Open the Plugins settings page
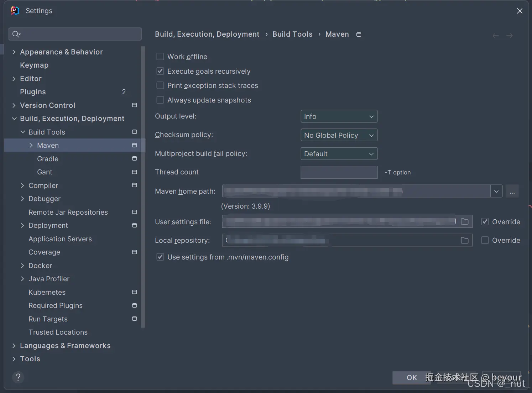The height and width of the screenshot is (393, 532). click(x=33, y=92)
